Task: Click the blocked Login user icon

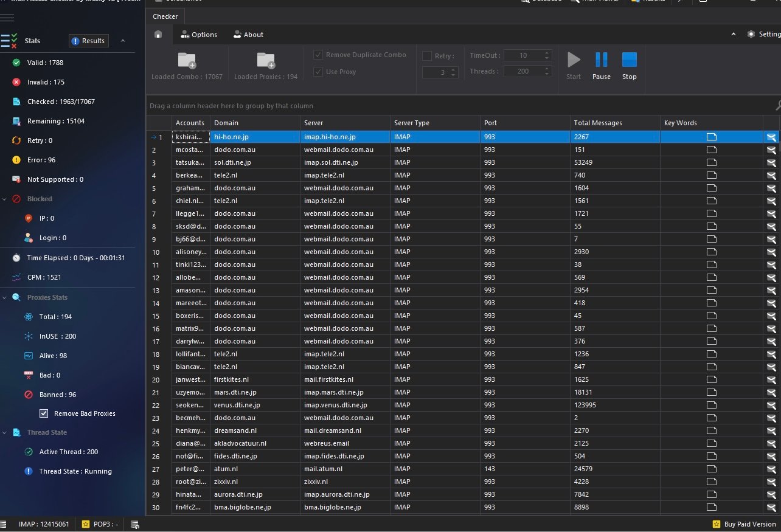Action: point(29,238)
